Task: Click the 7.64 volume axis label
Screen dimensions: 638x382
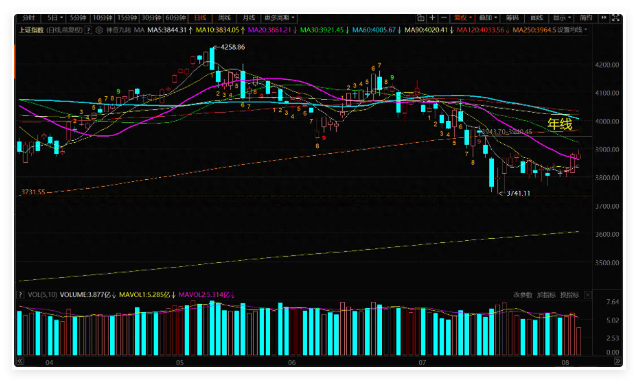Action: point(613,302)
